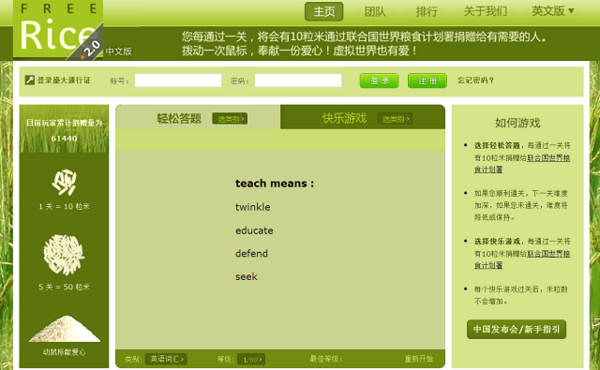600x370 pixels.
Task: Open the 排行 rankings menu item
Action: click(426, 11)
